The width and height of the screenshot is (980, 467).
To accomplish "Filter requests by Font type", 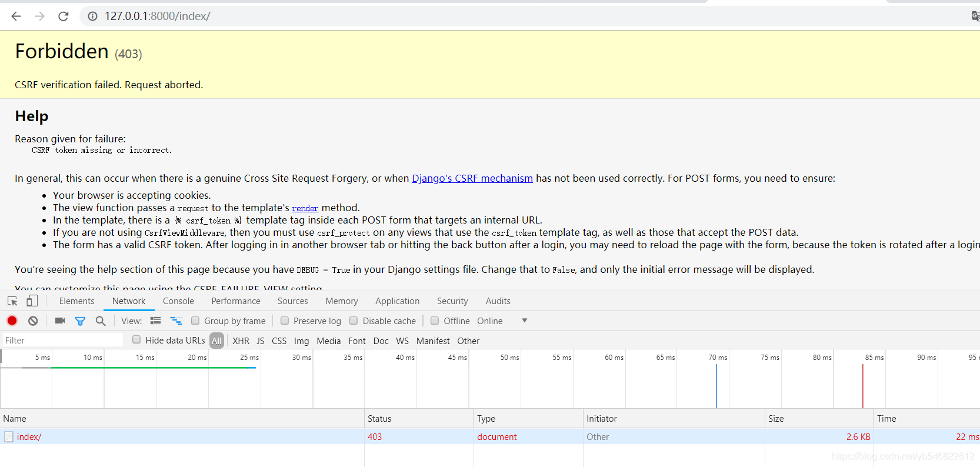I will point(357,341).
